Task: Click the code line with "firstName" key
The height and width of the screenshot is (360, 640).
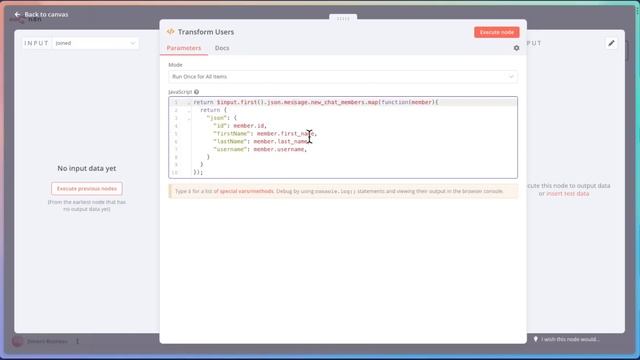Action: pos(265,133)
